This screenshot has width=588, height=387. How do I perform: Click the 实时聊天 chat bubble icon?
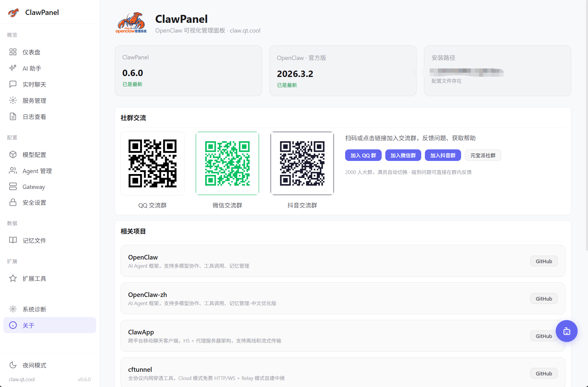click(x=13, y=84)
